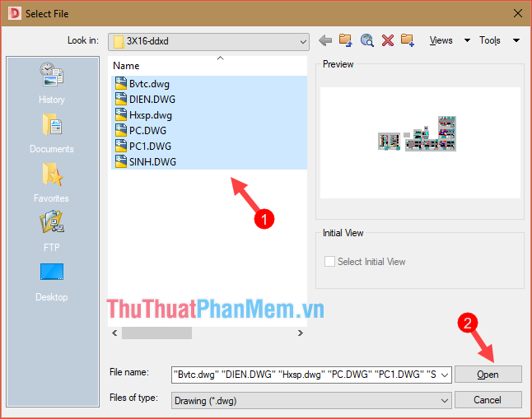
Task: Open the Tools menu
Action: [x=490, y=40]
